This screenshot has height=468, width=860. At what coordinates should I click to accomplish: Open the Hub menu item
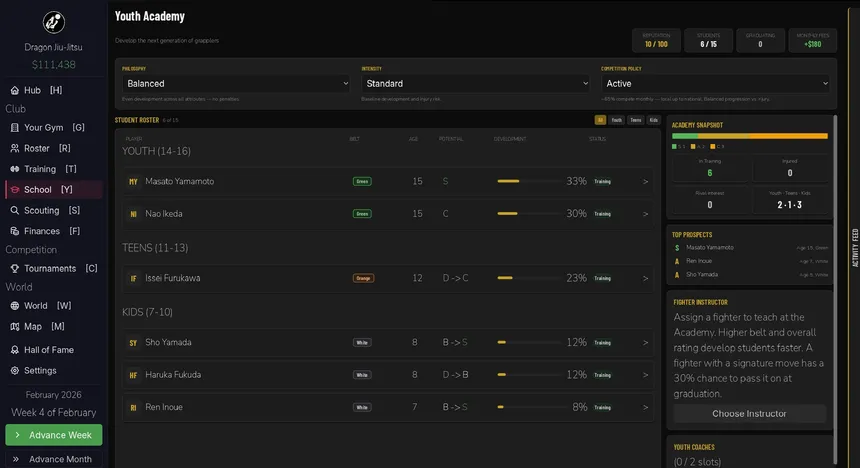[x=54, y=91]
